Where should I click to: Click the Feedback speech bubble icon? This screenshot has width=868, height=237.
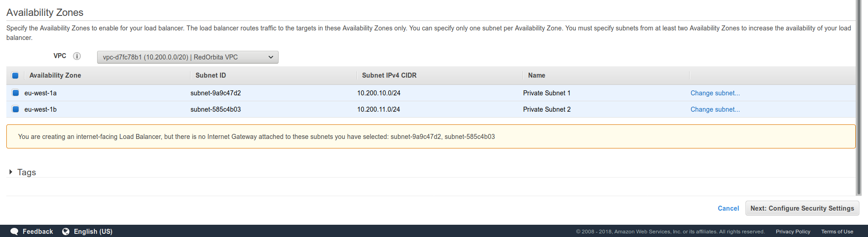click(14, 232)
